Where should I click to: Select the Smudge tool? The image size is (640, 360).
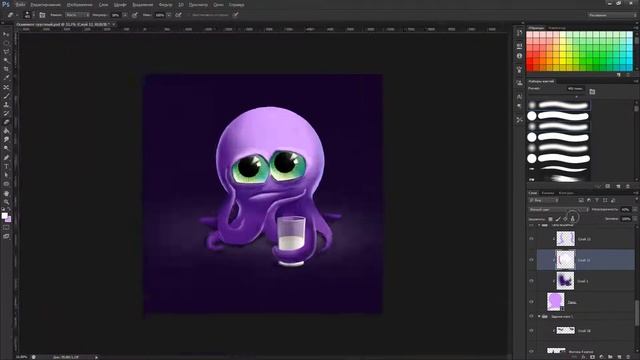[6, 140]
